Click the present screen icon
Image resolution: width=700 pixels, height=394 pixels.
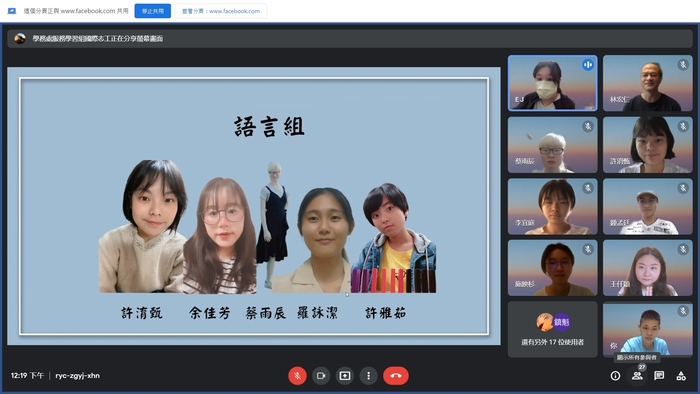(345, 376)
